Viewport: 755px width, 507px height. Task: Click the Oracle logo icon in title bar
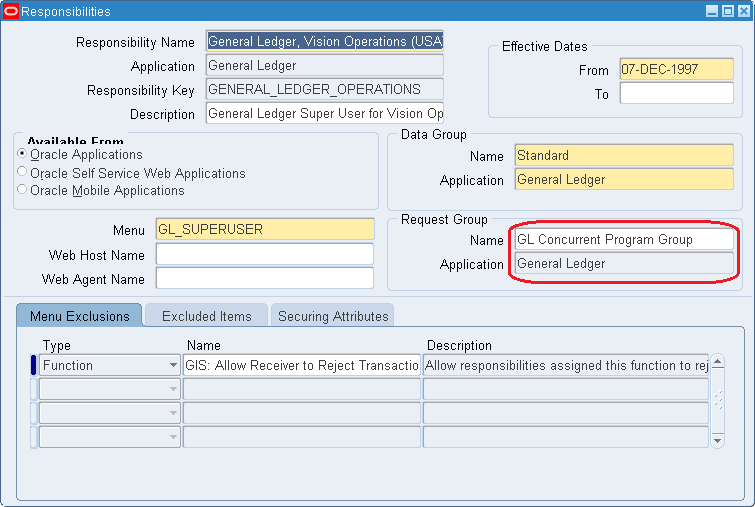[11, 11]
